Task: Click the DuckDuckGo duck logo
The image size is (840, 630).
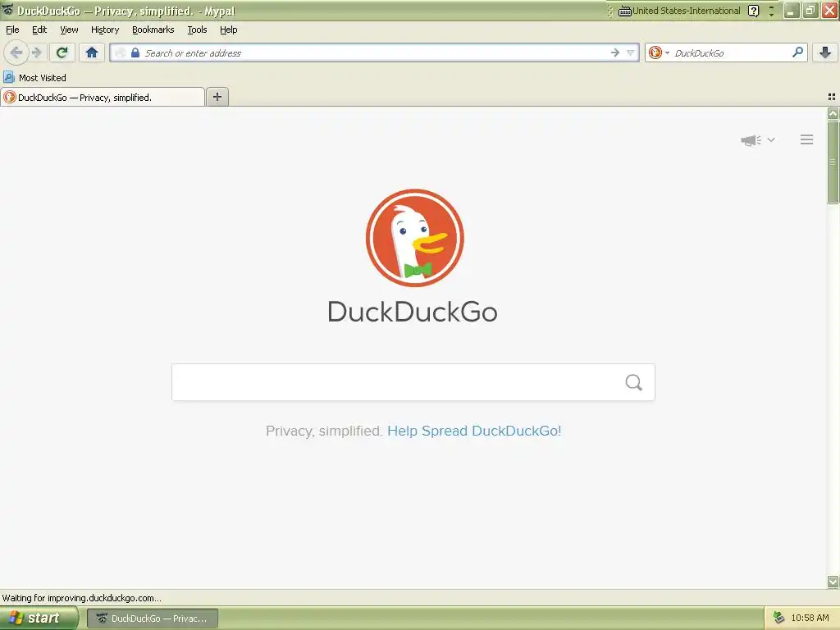Action: (414, 237)
